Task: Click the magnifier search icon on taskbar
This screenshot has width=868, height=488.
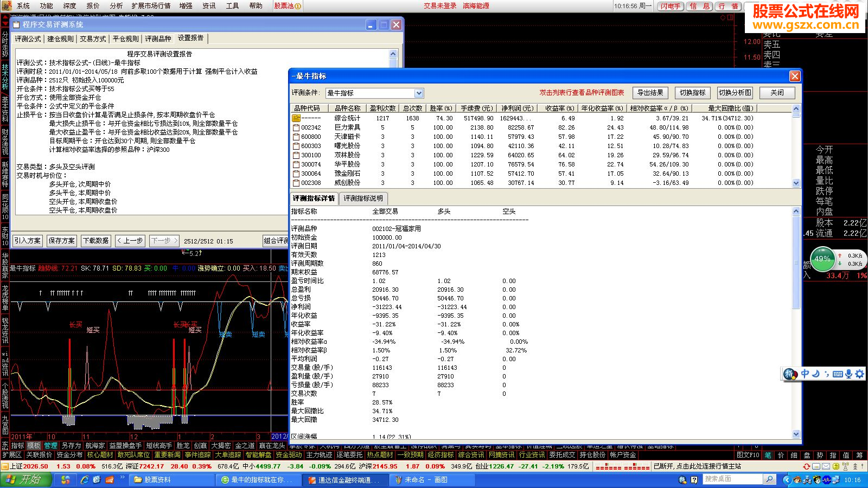Action: (x=769, y=479)
